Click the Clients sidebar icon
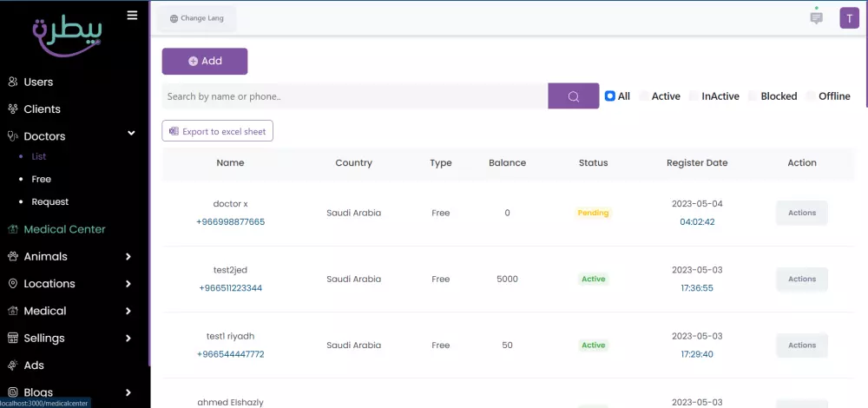 click(x=13, y=109)
